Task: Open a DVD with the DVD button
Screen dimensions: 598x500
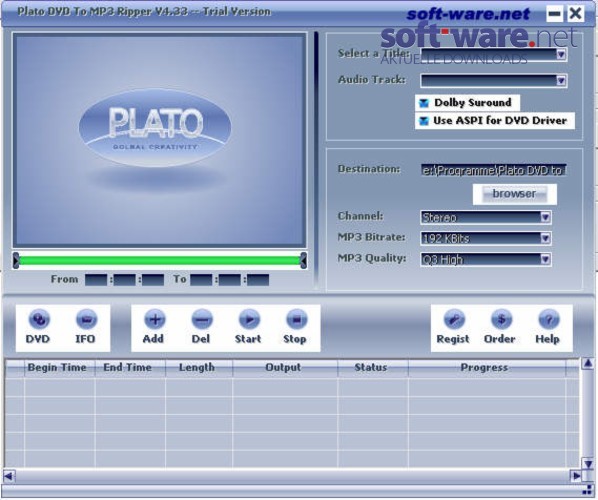Action: click(39, 327)
